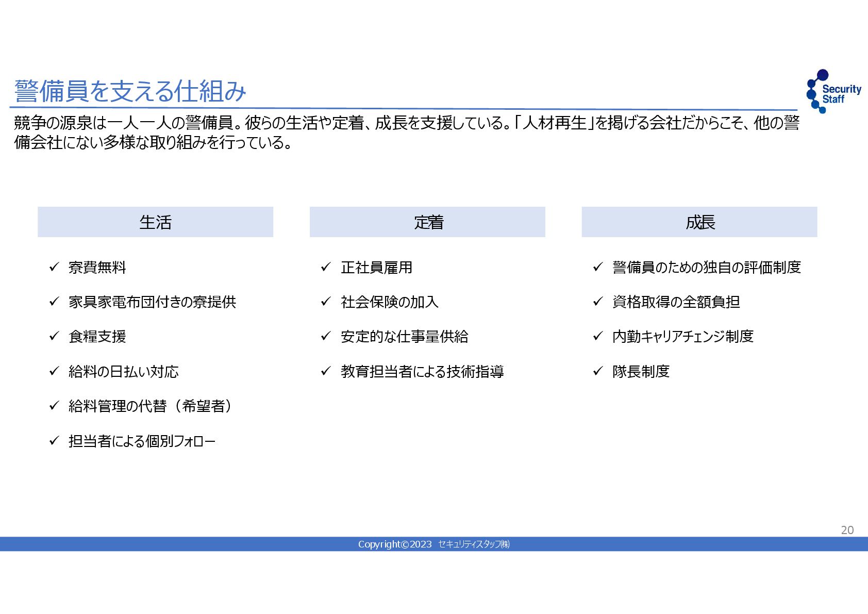Click the checkmark beside 寮費無料
The image size is (868, 614).
pyautogui.click(x=54, y=267)
